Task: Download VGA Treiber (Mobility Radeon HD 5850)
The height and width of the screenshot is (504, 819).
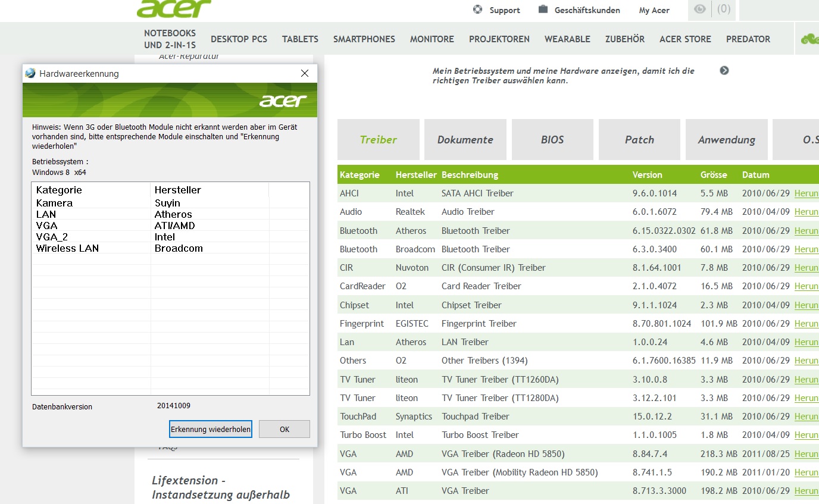Action: click(x=807, y=472)
